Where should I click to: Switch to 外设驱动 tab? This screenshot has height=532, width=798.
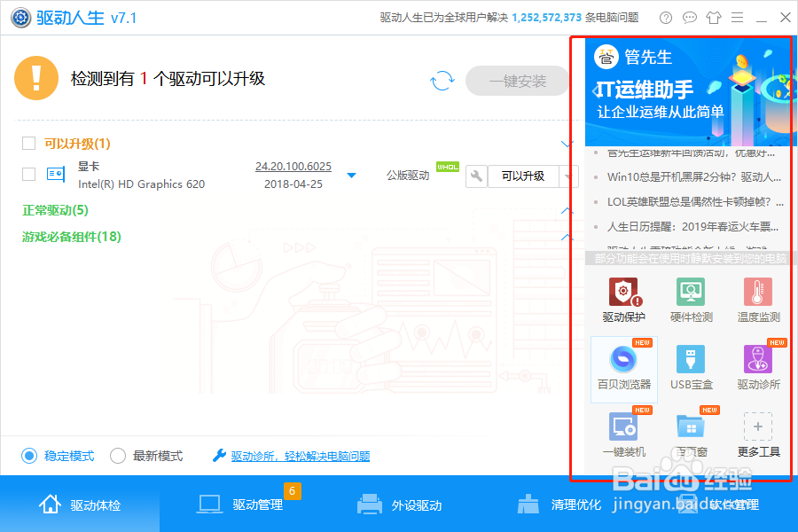click(x=399, y=504)
